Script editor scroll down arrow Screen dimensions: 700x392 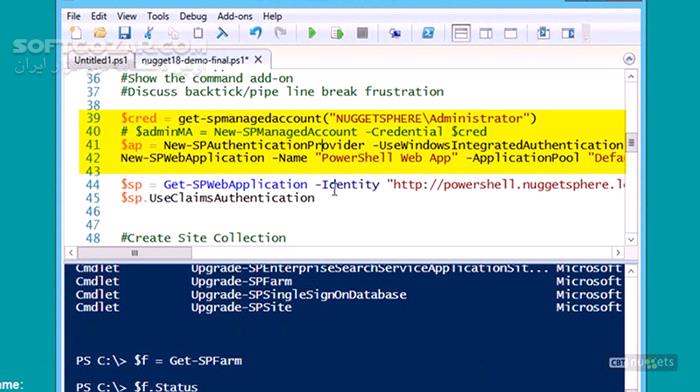click(x=631, y=240)
